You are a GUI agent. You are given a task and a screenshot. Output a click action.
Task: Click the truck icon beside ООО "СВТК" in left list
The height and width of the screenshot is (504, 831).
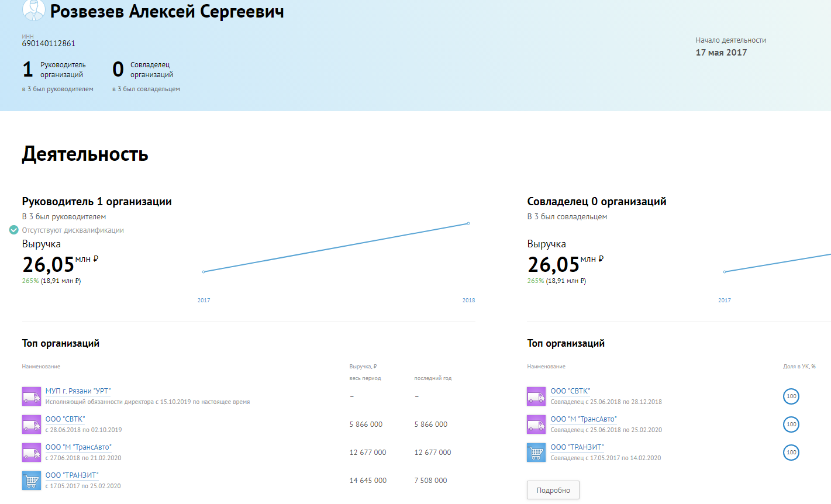[32, 424]
